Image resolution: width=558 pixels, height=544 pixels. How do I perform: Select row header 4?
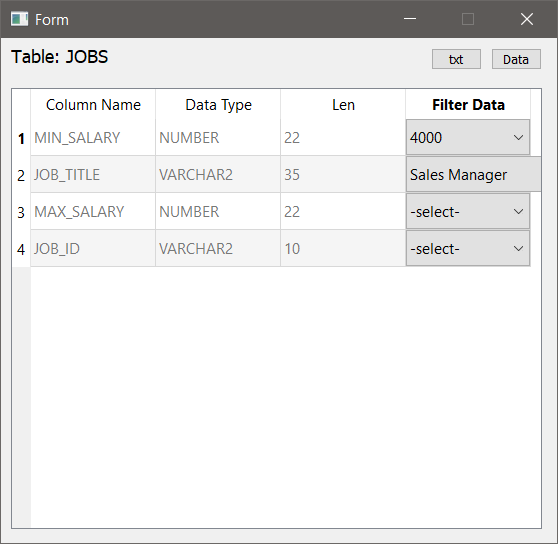[21, 249]
